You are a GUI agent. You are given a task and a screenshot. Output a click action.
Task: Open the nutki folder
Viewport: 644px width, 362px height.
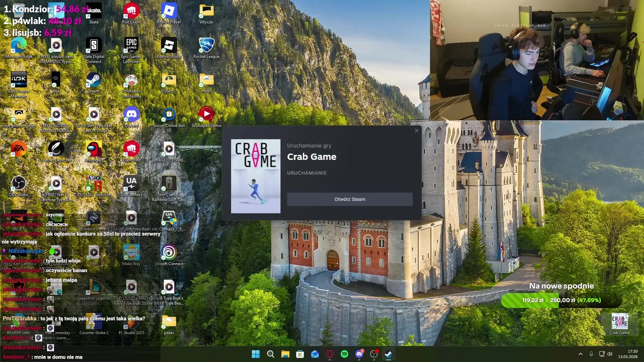point(206,83)
